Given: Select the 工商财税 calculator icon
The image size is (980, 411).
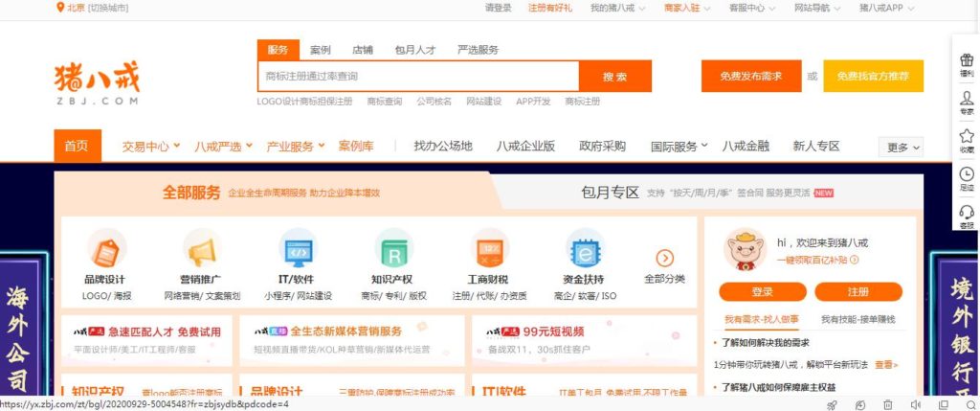Looking at the screenshot, I should [489, 249].
